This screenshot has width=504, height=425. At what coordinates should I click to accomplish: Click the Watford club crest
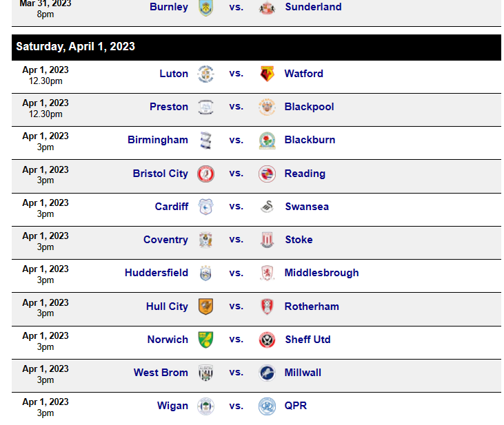[x=267, y=74]
